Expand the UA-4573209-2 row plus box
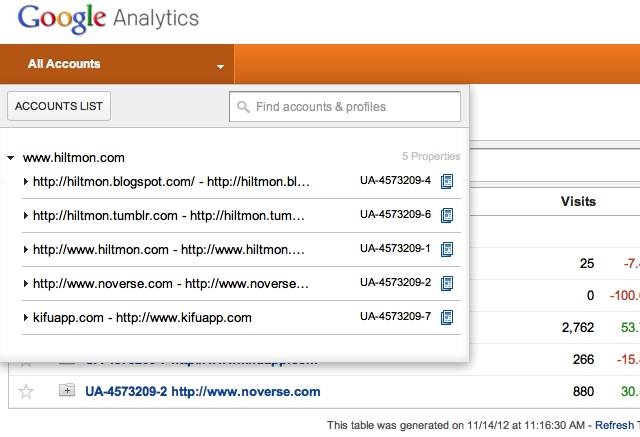Image resolution: width=640 pixels, height=437 pixels. coord(67,391)
